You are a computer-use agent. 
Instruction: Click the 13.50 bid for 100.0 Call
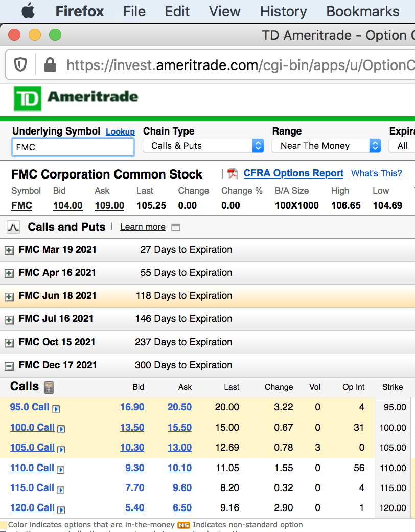tap(132, 427)
